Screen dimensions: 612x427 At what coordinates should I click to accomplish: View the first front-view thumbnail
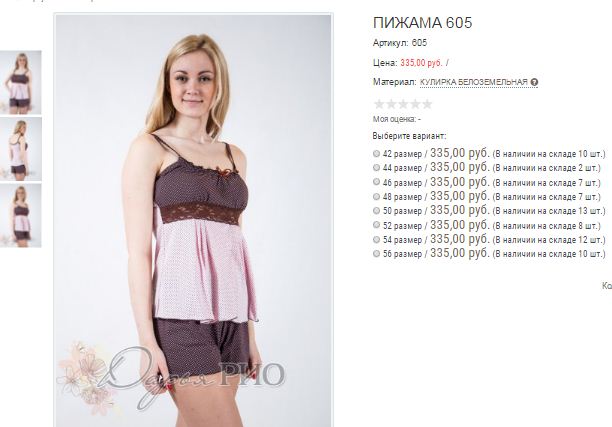pos(21,82)
